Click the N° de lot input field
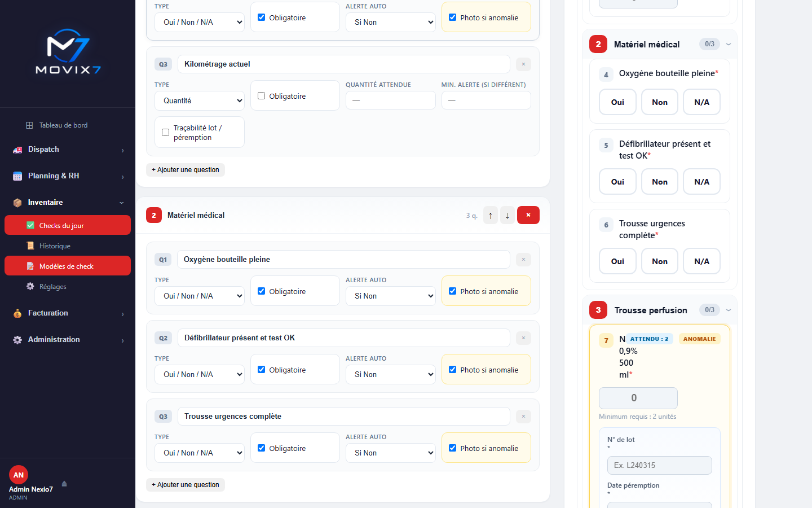This screenshot has width=812, height=508. pyautogui.click(x=660, y=465)
